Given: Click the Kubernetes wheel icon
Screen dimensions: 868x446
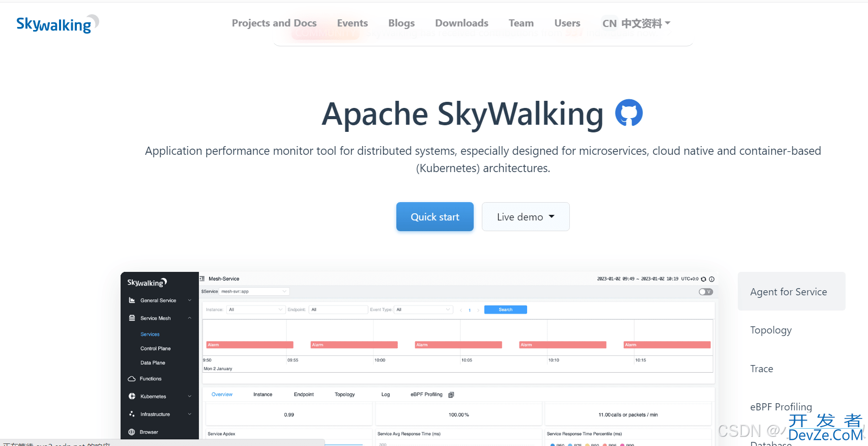Looking at the screenshot, I should [132, 397].
